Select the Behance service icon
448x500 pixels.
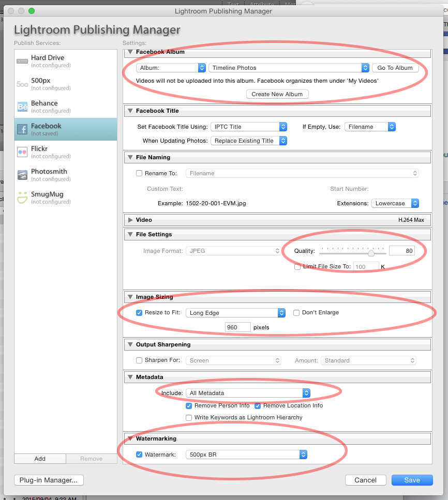[x=22, y=107]
